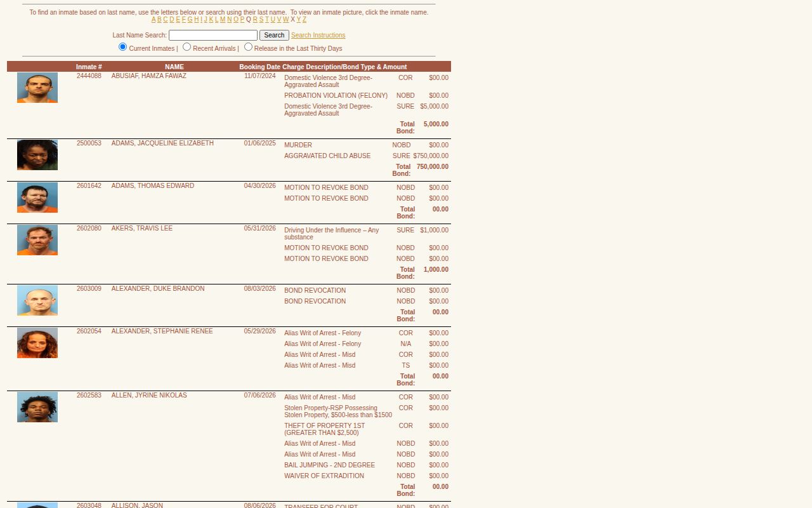
Task: Click the Search button
Action: tap(274, 36)
